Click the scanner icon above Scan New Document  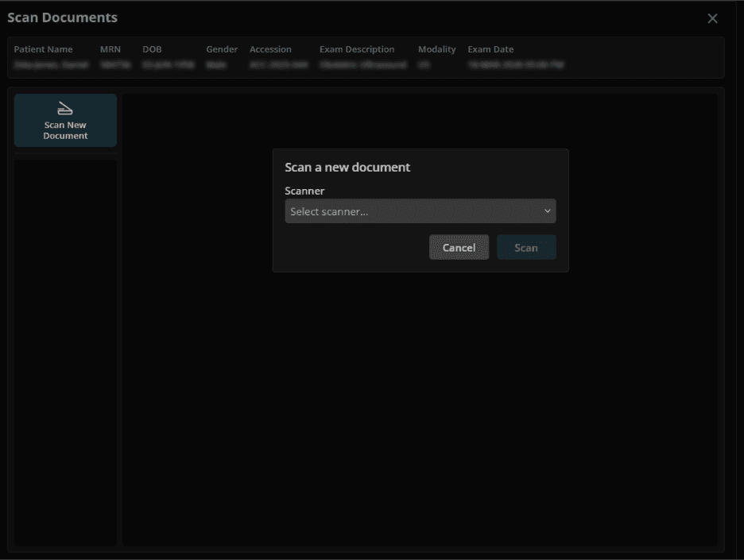coord(65,109)
